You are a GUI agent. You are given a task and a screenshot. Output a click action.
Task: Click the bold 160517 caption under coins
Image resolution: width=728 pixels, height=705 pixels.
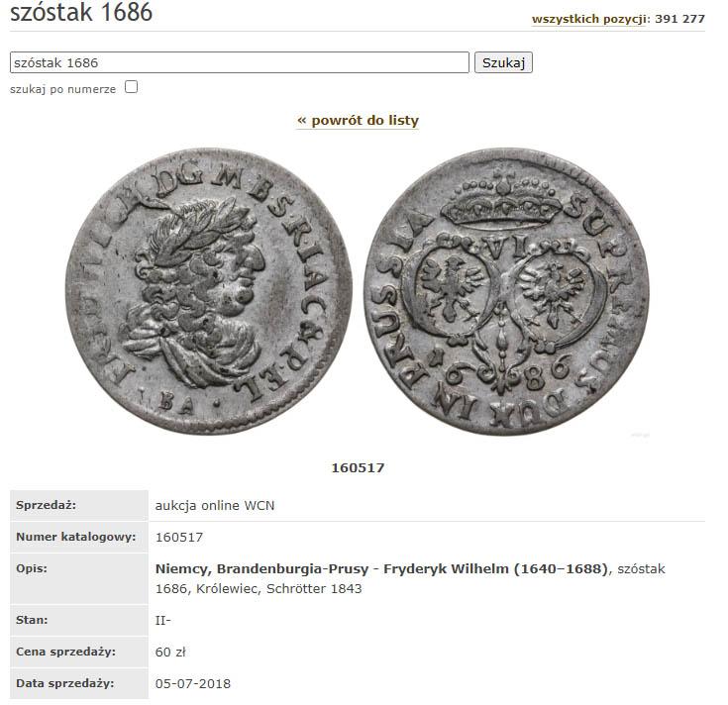[358, 467]
